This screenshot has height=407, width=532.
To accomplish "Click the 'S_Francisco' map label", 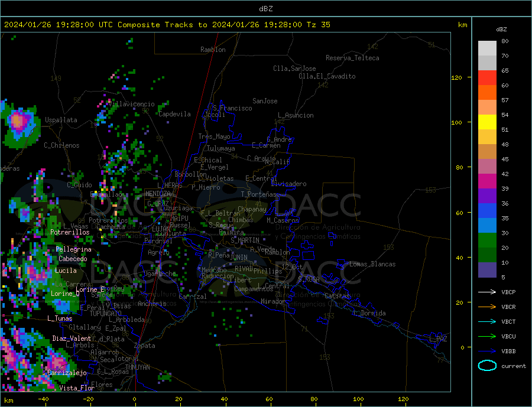I will click(232, 108).
